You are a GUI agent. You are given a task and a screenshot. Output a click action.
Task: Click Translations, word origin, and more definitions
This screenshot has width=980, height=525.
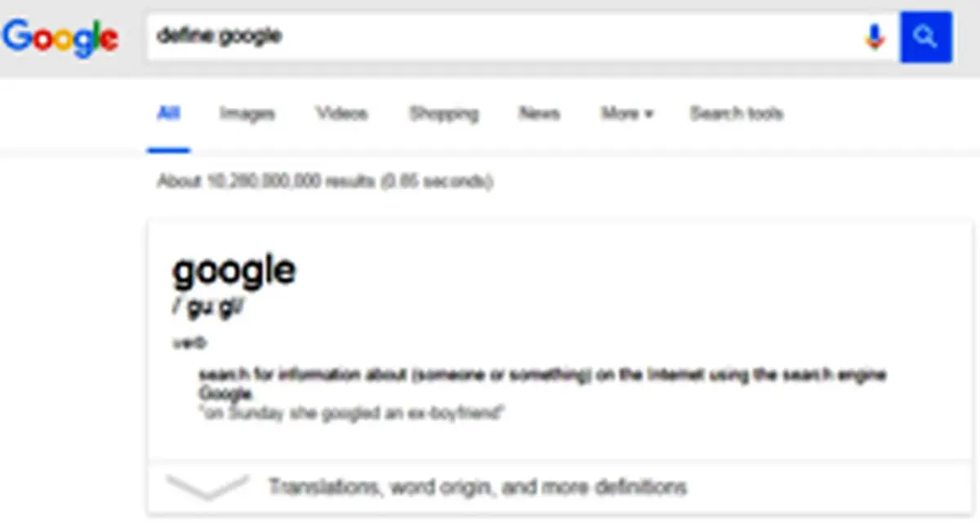(x=478, y=487)
